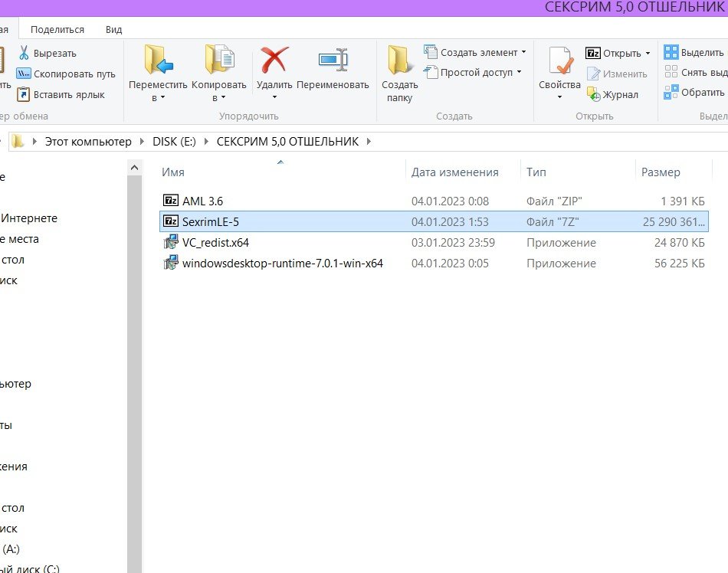Viewport: 728px width, 573px height.
Task: Expand the Create item (Создать элемент) dropdown
Action: pos(523,53)
